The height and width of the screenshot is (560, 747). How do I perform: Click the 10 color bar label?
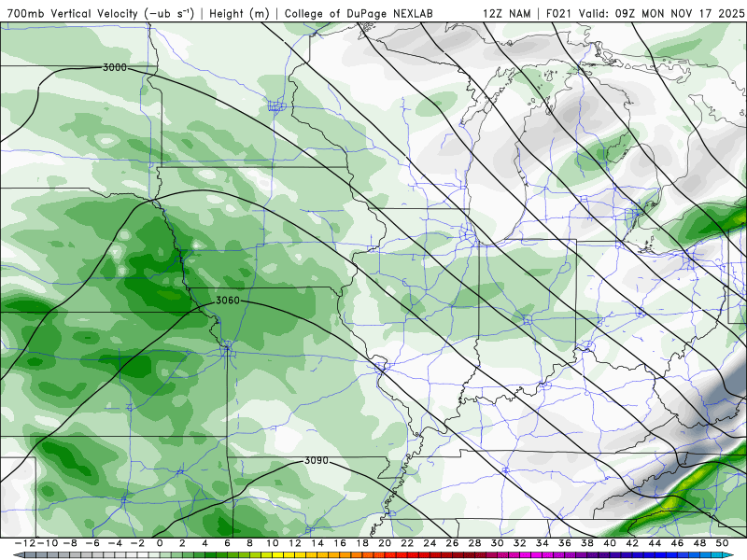272,543
